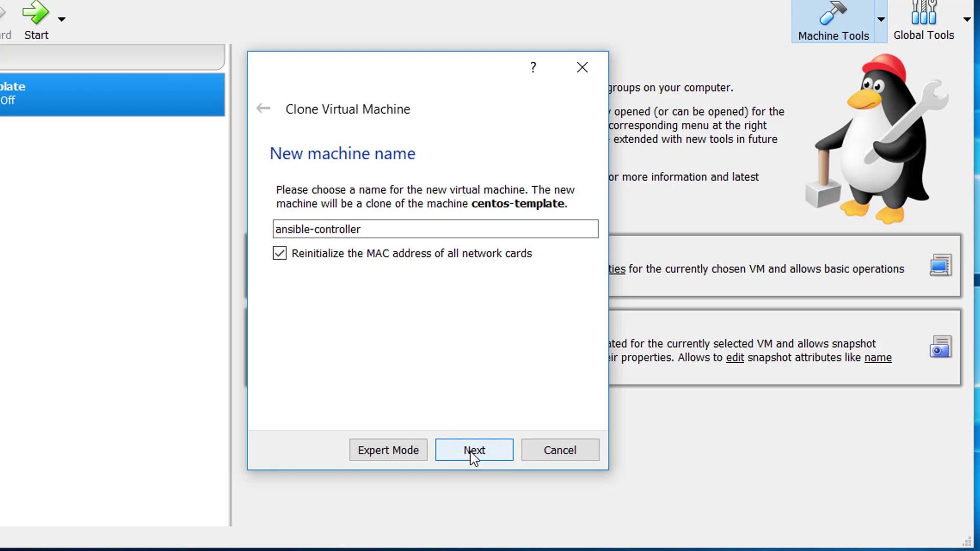980x551 pixels.
Task: Uncheck Reinitialize the MAC address checkbox
Action: (280, 254)
